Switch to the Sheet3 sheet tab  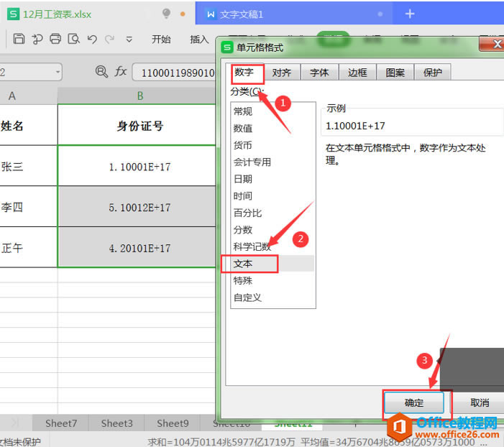coord(116,423)
